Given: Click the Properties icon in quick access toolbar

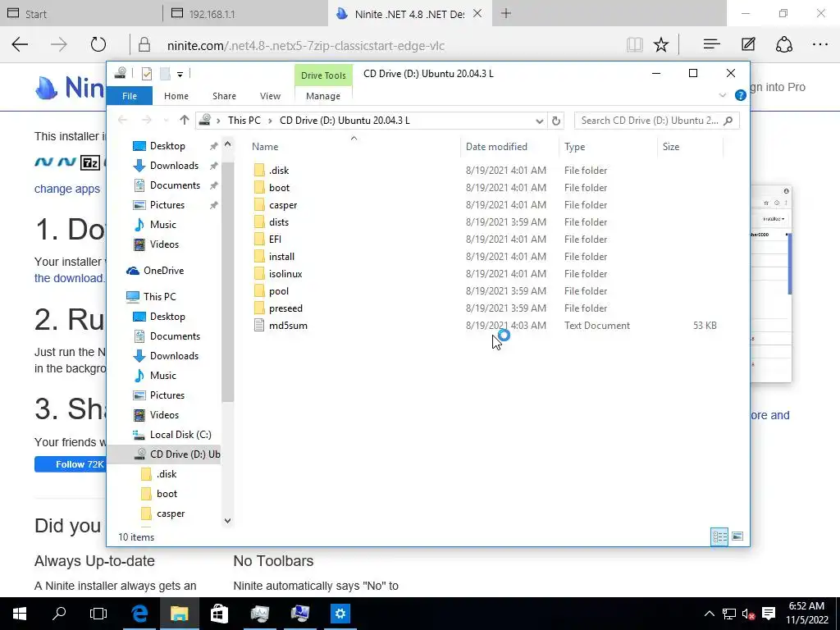Looking at the screenshot, I should [x=146, y=74].
